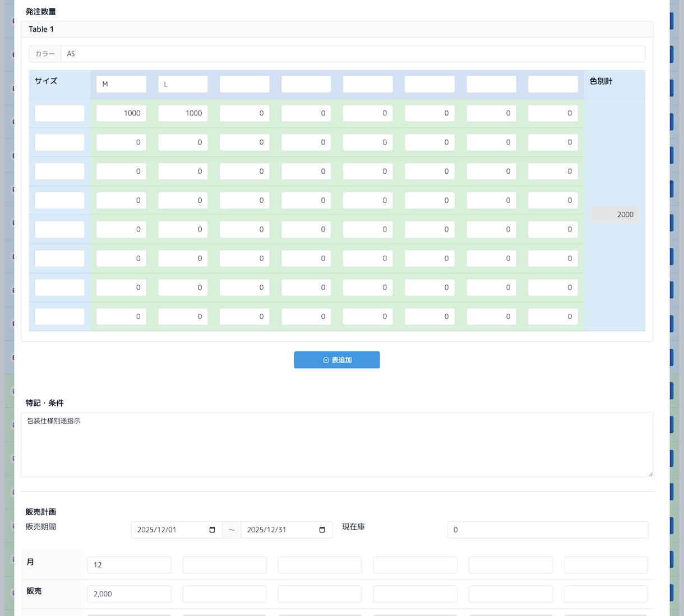684x616 pixels.
Task: Click the 販売計画 section label
Action: 41,512
